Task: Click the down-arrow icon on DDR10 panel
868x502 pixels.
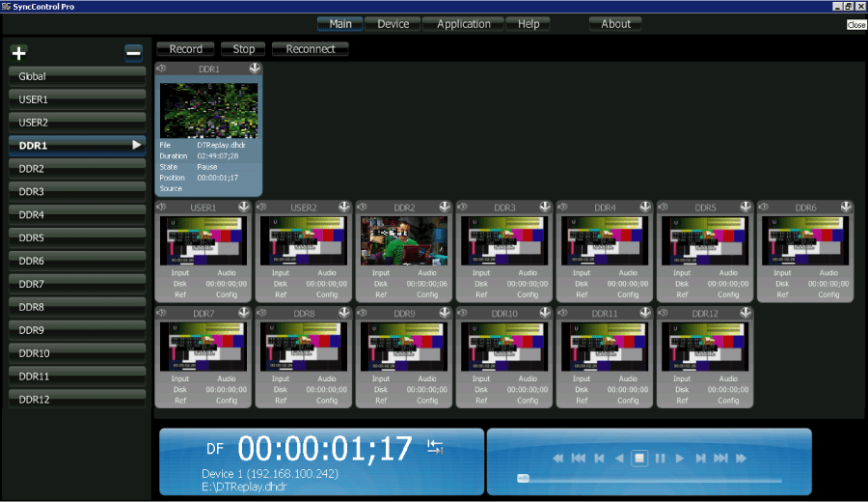Action: pyautogui.click(x=545, y=313)
